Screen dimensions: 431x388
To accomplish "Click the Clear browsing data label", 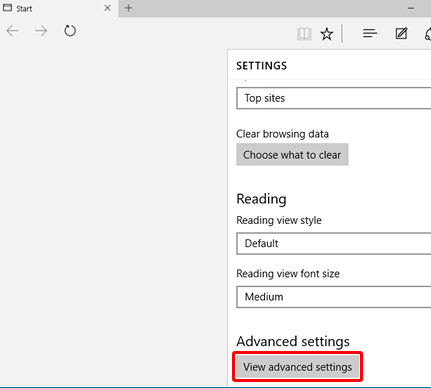I will [282, 134].
